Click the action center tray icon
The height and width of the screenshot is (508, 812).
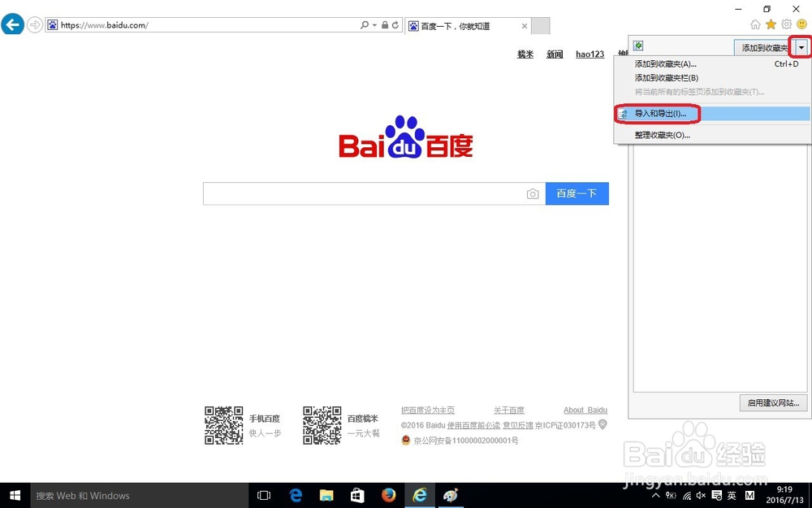(717, 496)
